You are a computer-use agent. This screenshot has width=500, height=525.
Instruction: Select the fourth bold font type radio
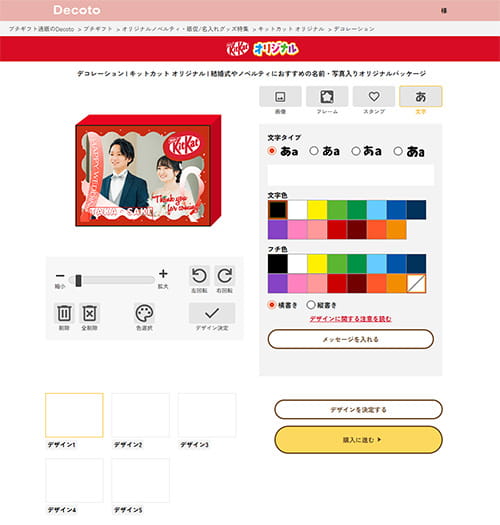click(398, 151)
